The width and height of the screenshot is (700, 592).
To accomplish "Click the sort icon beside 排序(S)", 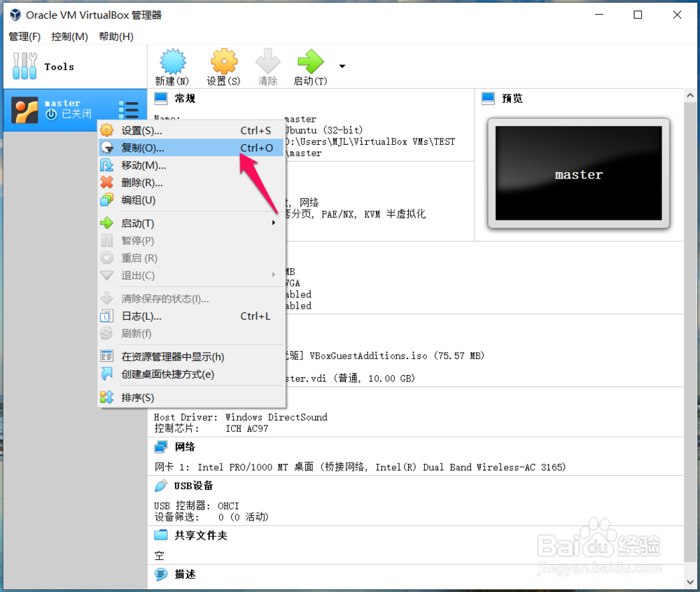I will 107,397.
